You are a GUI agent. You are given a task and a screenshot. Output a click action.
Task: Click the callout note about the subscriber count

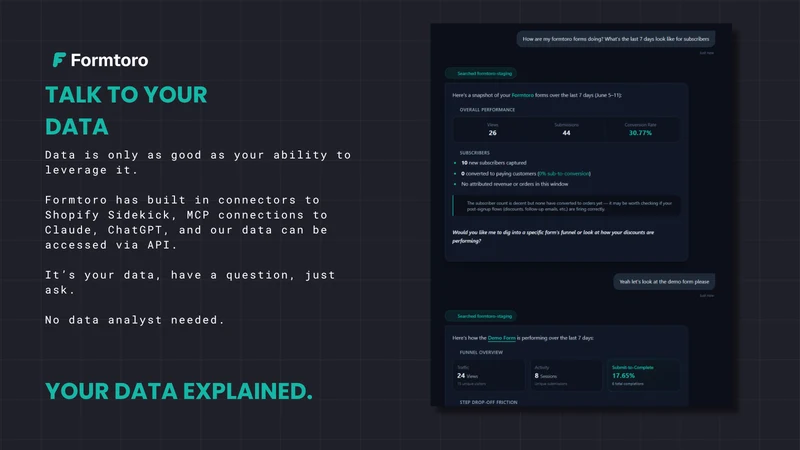(566, 206)
